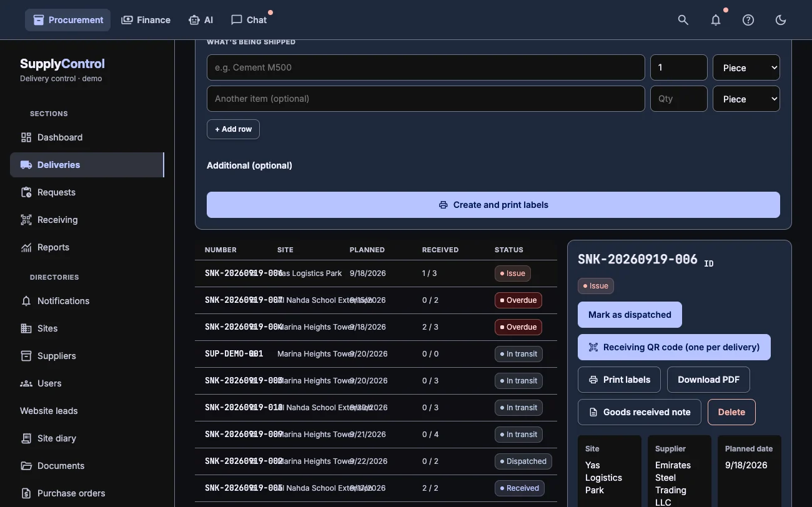Open Reports section

pyautogui.click(x=87, y=247)
